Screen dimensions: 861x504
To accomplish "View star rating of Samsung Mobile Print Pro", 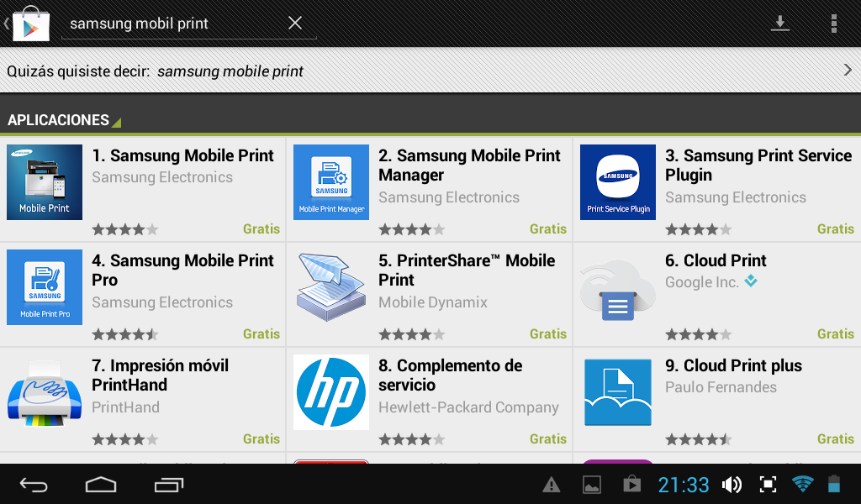I will [x=125, y=334].
